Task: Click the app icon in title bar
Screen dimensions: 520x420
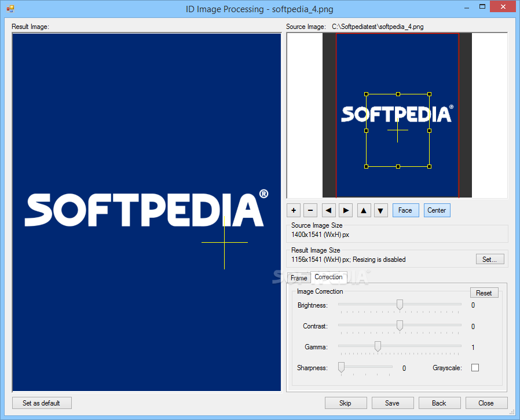Action: [x=10, y=9]
